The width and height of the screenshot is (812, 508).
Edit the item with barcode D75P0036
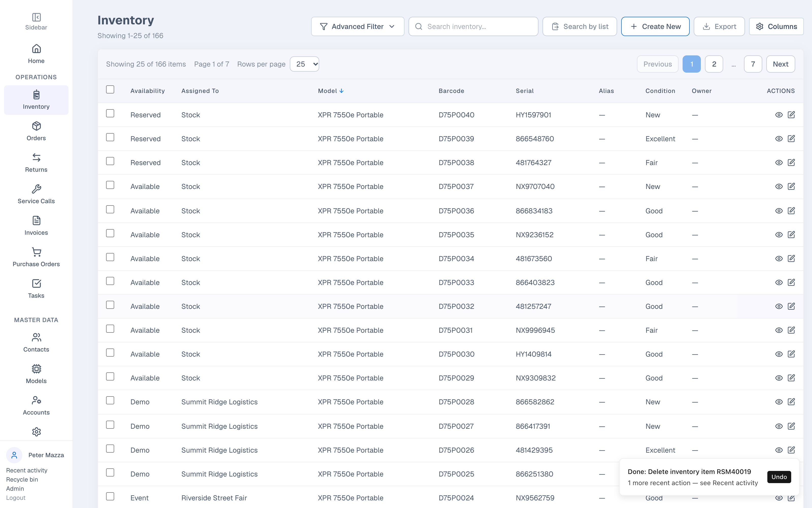coord(791,211)
